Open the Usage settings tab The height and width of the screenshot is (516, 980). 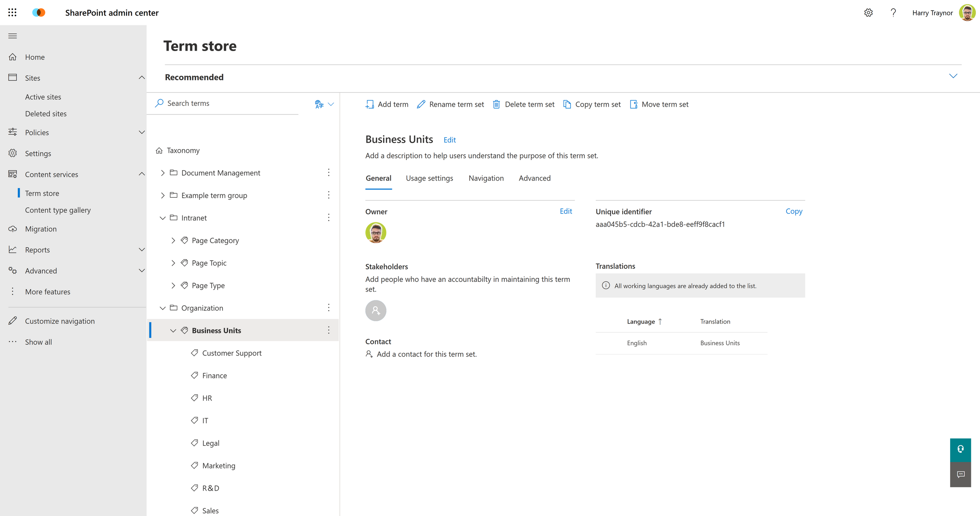429,178
